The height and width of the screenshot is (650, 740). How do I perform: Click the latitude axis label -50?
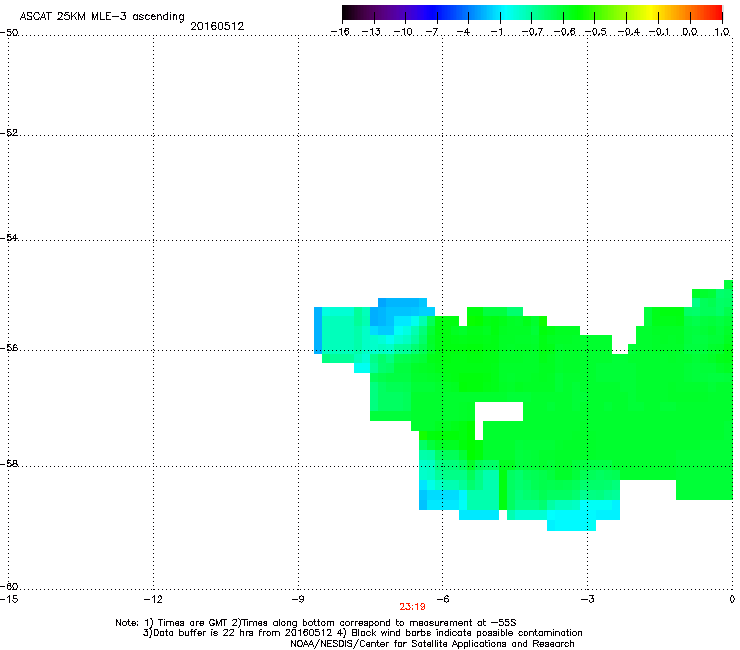pyautogui.click(x=9, y=33)
